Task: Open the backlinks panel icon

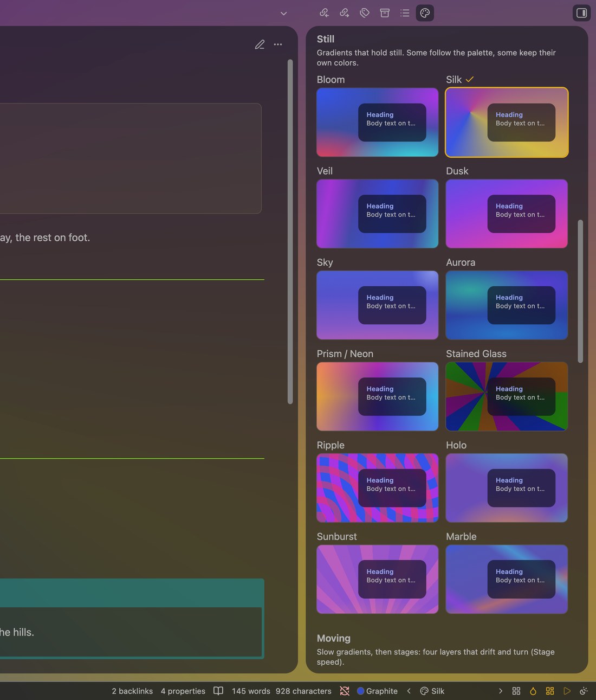Action: tap(324, 12)
